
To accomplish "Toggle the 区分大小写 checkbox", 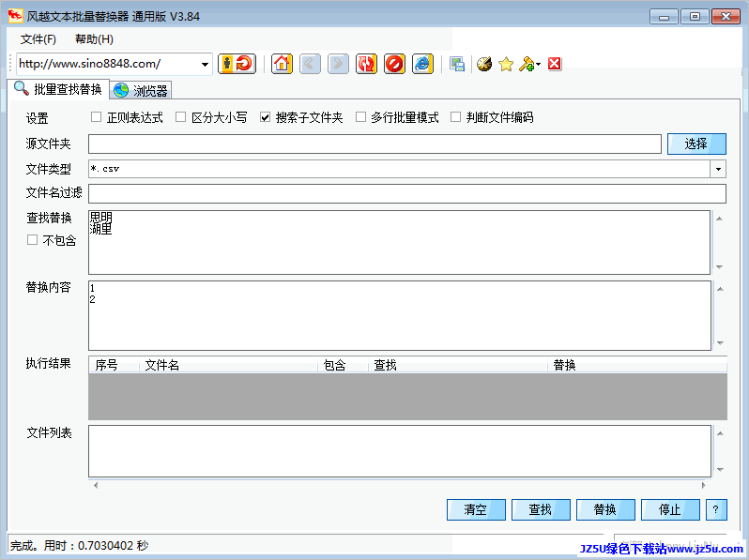I will [x=180, y=117].
